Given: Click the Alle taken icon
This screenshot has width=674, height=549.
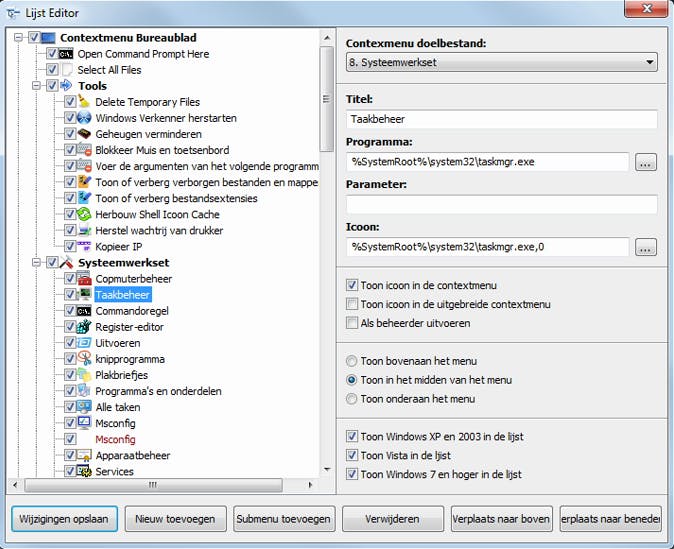Looking at the screenshot, I should (84, 407).
